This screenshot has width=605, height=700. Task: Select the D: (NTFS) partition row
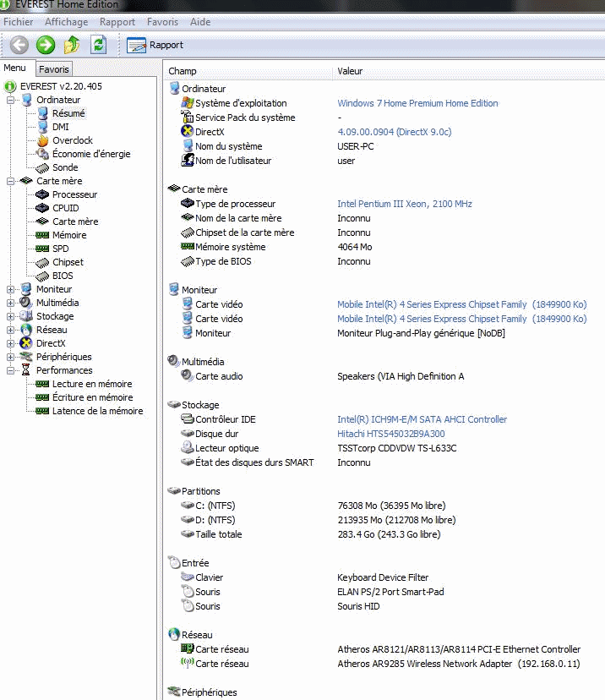tap(384, 520)
